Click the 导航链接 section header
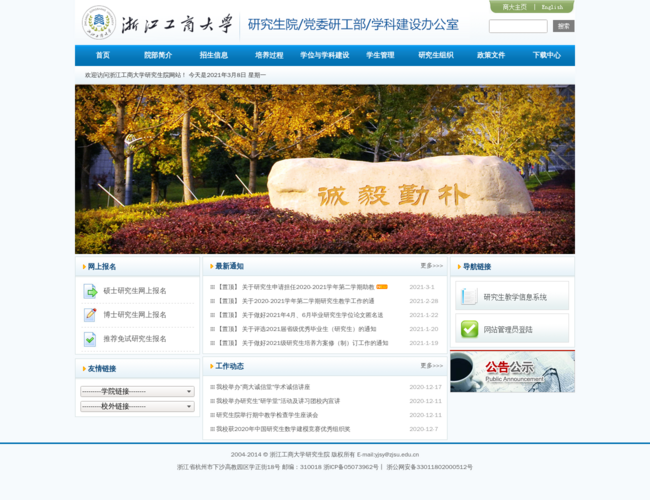 point(477,267)
